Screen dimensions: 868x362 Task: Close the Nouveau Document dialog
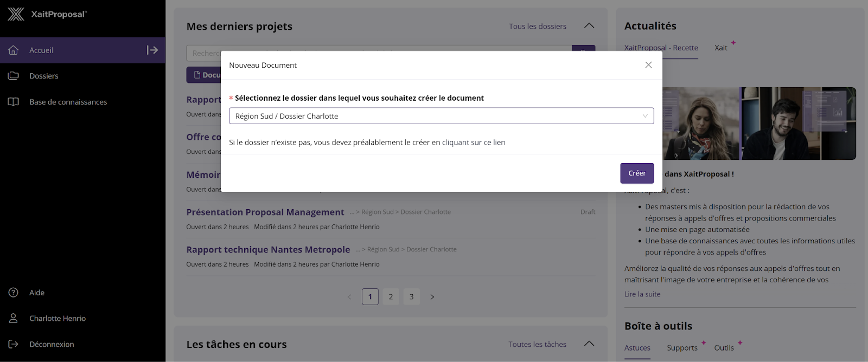pyautogui.click(x=648, y=65)
